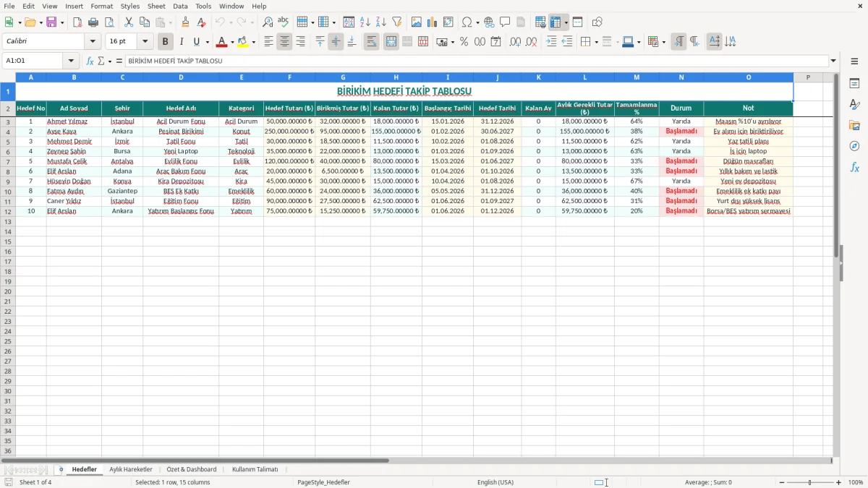868x488 pixels.
Task: Open the conditional formatting dropdown arrow
Action: click(664, 42)
